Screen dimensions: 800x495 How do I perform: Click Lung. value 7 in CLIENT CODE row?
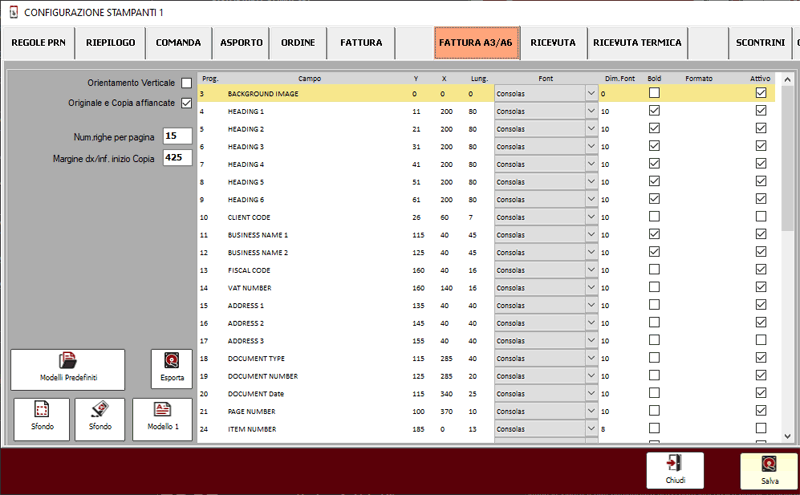click(x=471, y=217)
